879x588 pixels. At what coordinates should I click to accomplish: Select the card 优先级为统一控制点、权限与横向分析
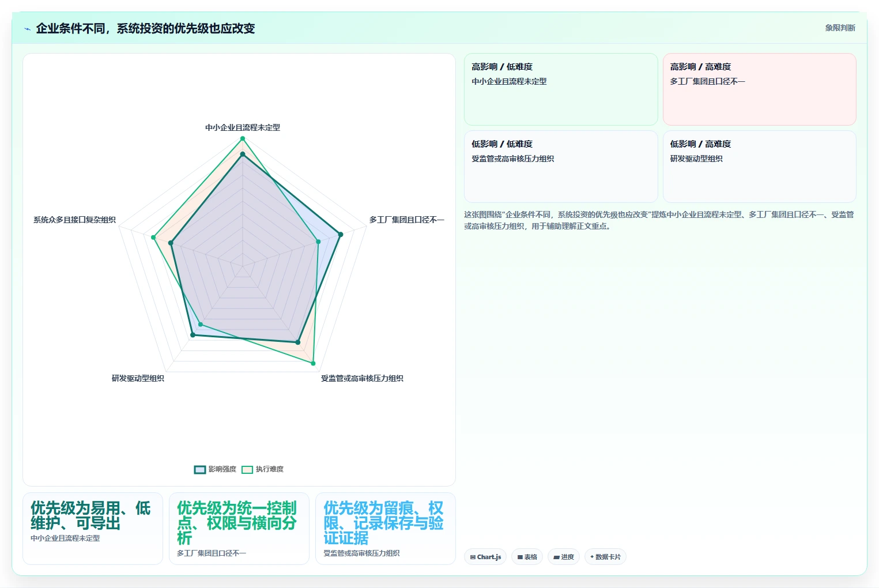point(239,529)
